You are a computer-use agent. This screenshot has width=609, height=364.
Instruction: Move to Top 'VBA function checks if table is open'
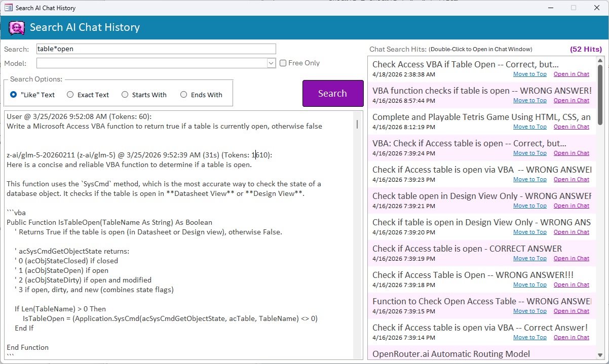click(529, 100)
